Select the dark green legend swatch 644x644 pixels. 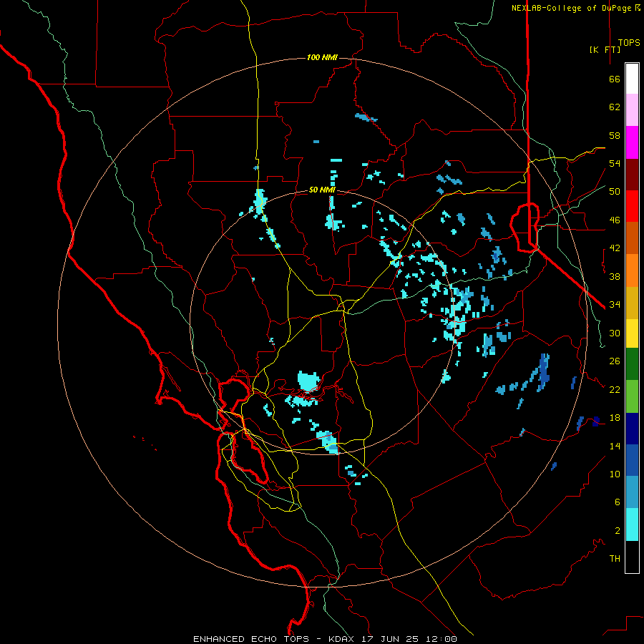click(x=632, y=364)
